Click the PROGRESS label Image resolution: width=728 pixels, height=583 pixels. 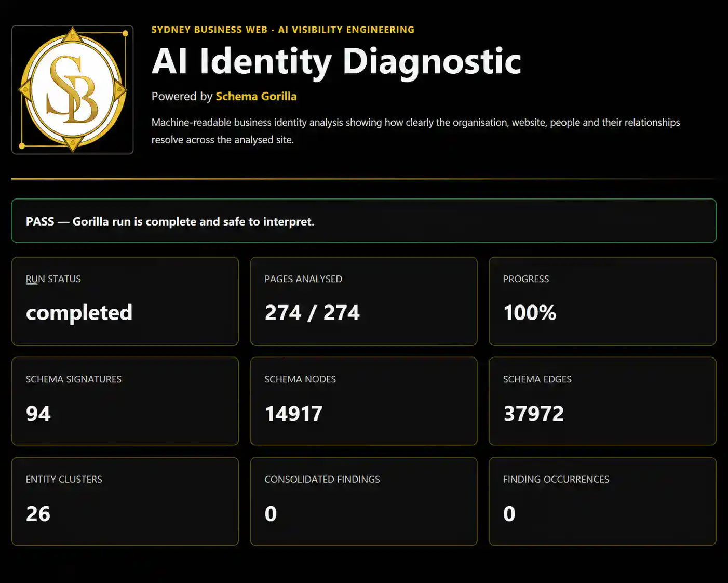[x=526, y=279]
